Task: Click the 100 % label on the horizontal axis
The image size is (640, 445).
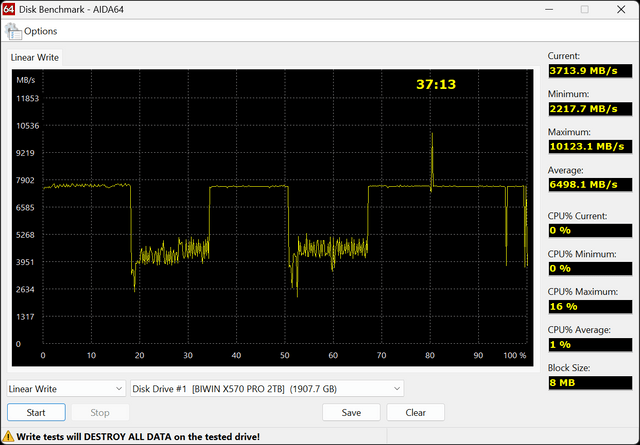Action: (515, 355)
